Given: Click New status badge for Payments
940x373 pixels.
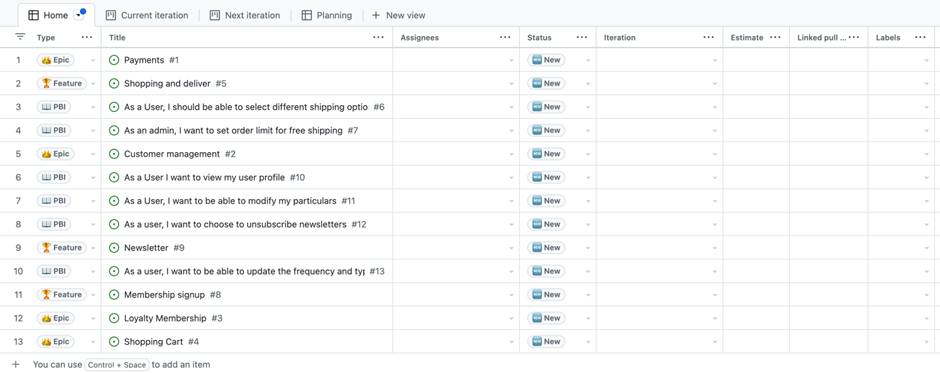Looking at the screenshot, I should coord(546,60).
